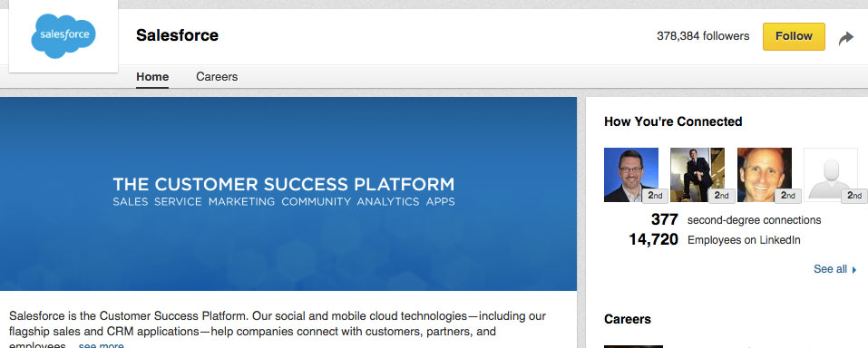Expand description with see more link
The width and height of the screenshot is (868, 348).
102,346
